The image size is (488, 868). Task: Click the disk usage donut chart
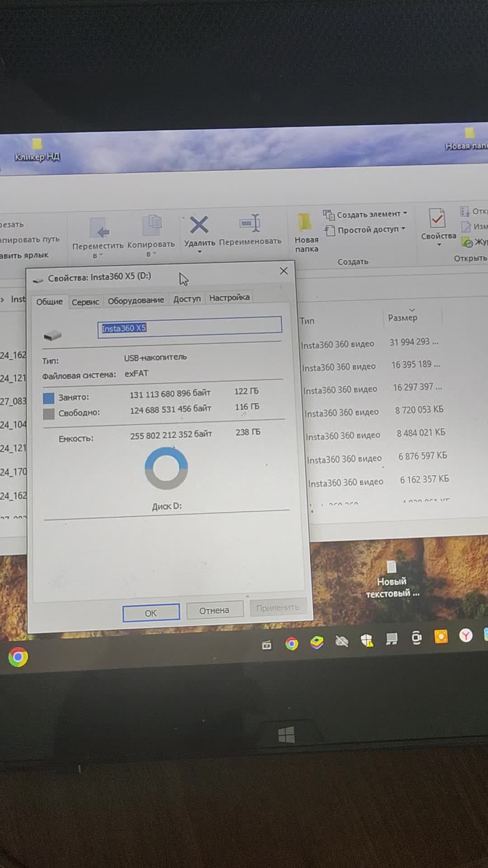coord(166,468)
